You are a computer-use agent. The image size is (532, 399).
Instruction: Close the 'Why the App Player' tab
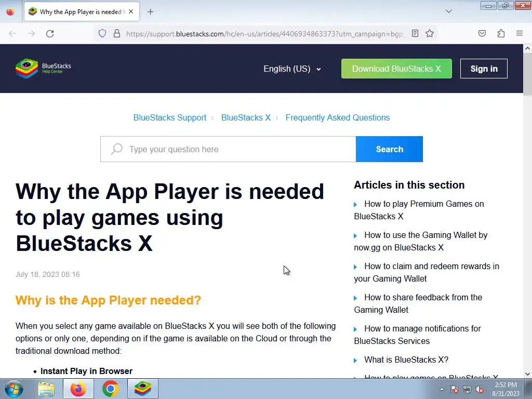click(131, 11)
